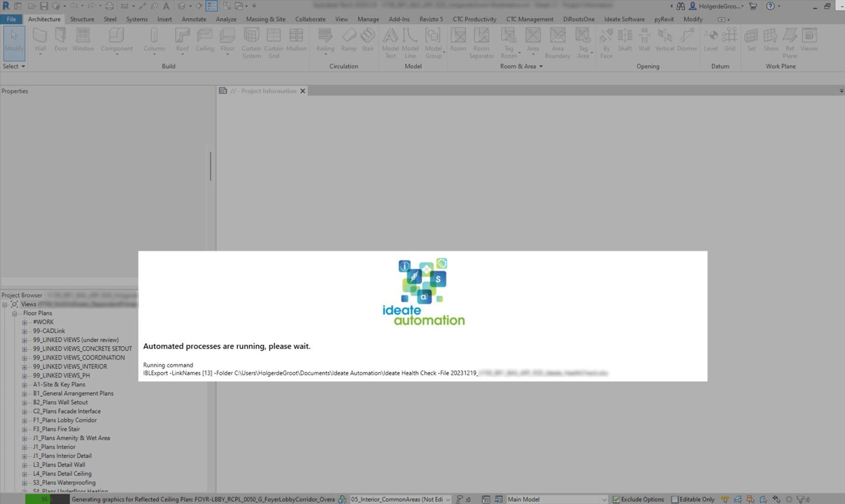Choose the Door tool

pos(61,40)
